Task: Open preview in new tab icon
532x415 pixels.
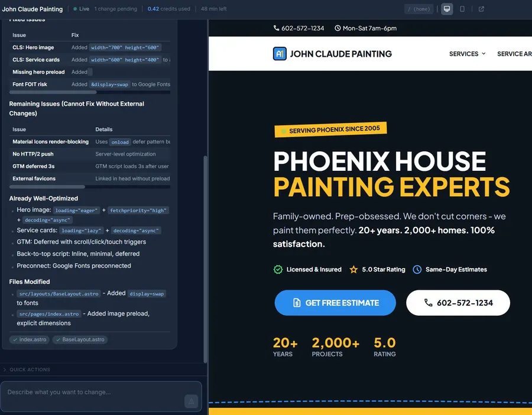Action: pyautogui.click(x=481, y=9)
